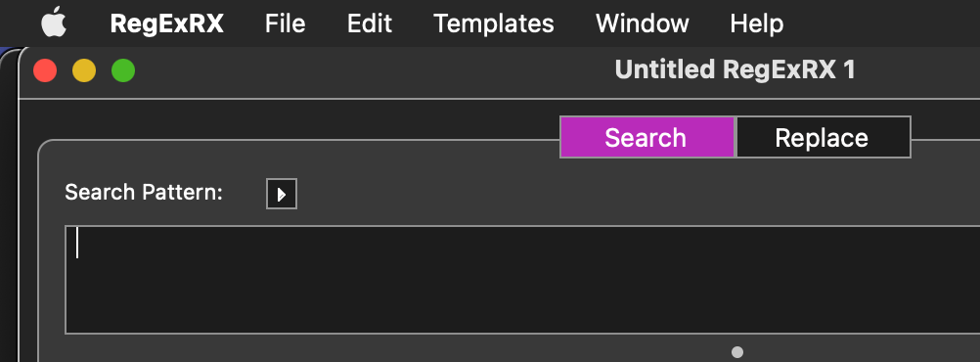The height and width of the screenshot is (362, 980).
Task: Switch to the Replace tab
Action: 823,137
